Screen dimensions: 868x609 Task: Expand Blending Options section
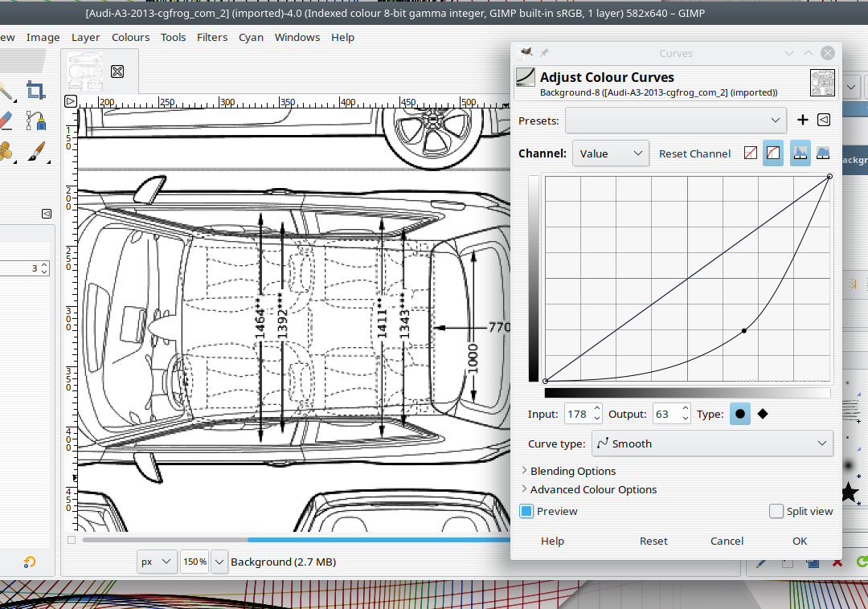pos(572,471)
